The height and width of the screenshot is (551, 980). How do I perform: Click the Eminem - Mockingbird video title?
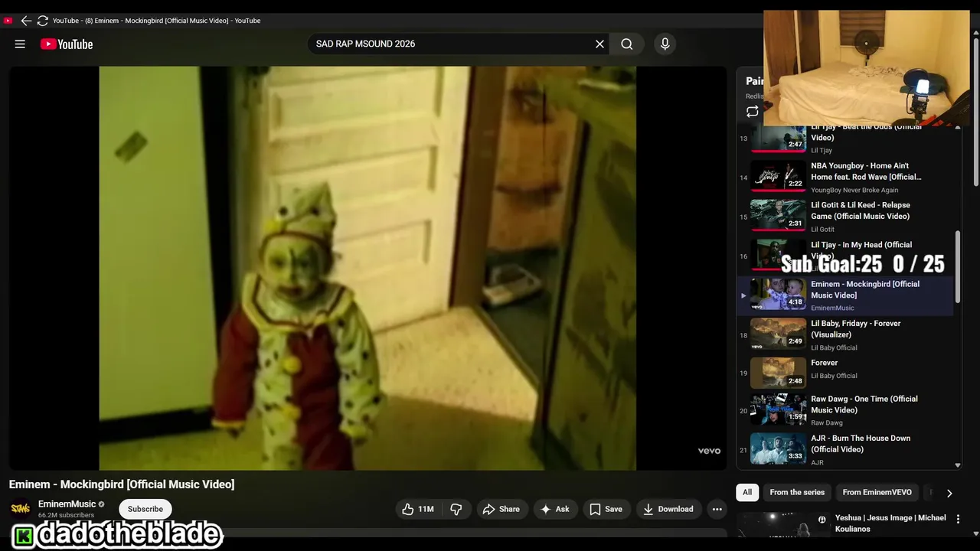122,484
